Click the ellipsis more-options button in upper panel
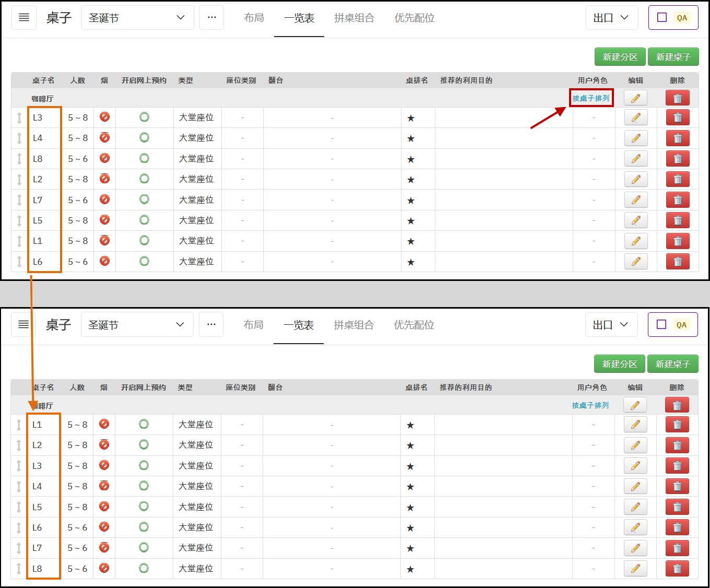The height and width of the screenshot is (588, 710). point(212,18)
